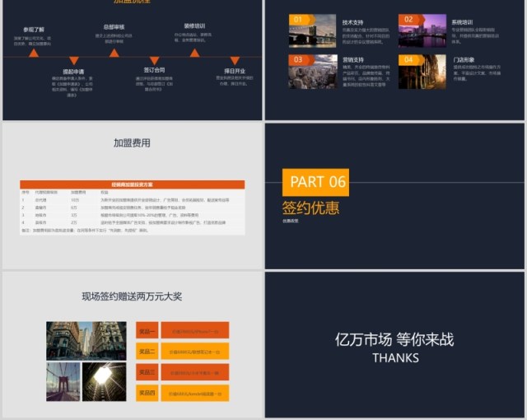Select the 参观了解 step heading
The width and height of the screenshot is (527, 420).
coord(34,30)
